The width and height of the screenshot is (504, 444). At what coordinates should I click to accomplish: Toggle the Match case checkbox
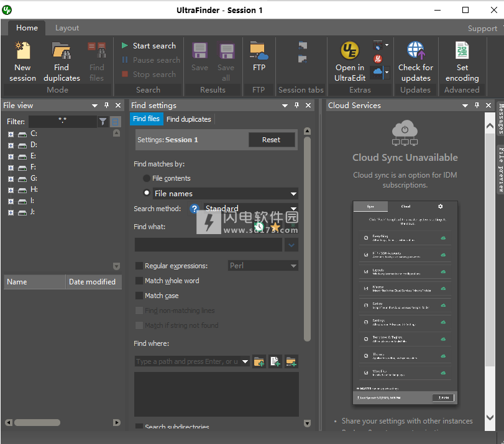pos(139,296)
